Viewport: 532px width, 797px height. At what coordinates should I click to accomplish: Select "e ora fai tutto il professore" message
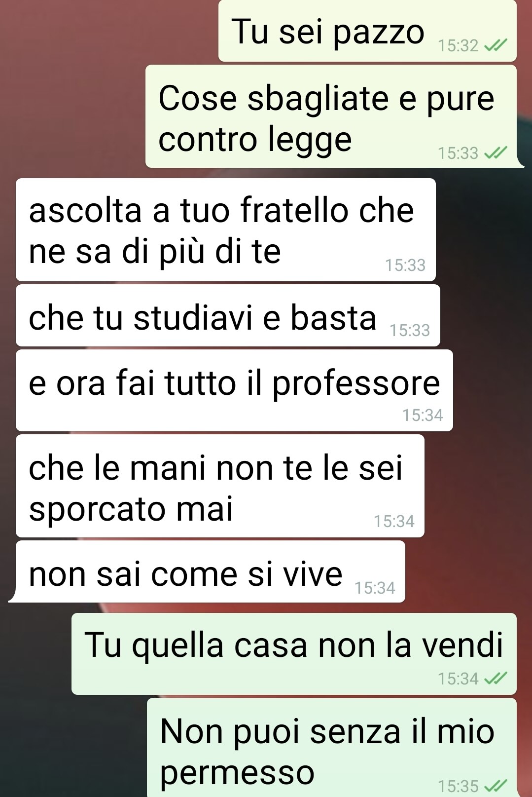pyautogui.click(x=234, y=390)
